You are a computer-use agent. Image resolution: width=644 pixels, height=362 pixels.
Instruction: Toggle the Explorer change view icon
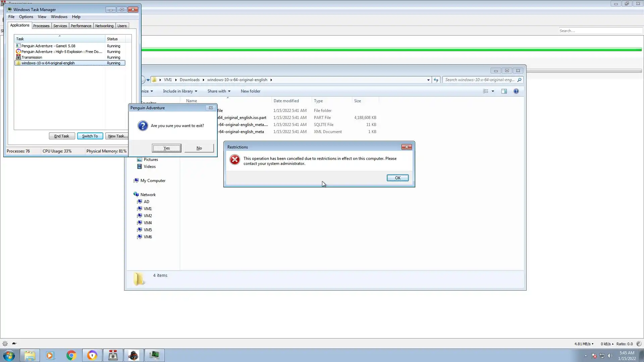[485, 91]
